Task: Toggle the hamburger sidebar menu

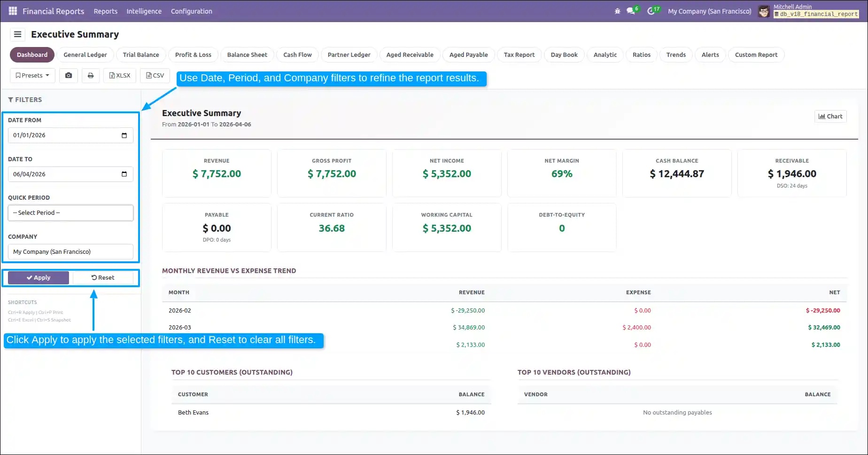Action: click(x=18, y=34)
